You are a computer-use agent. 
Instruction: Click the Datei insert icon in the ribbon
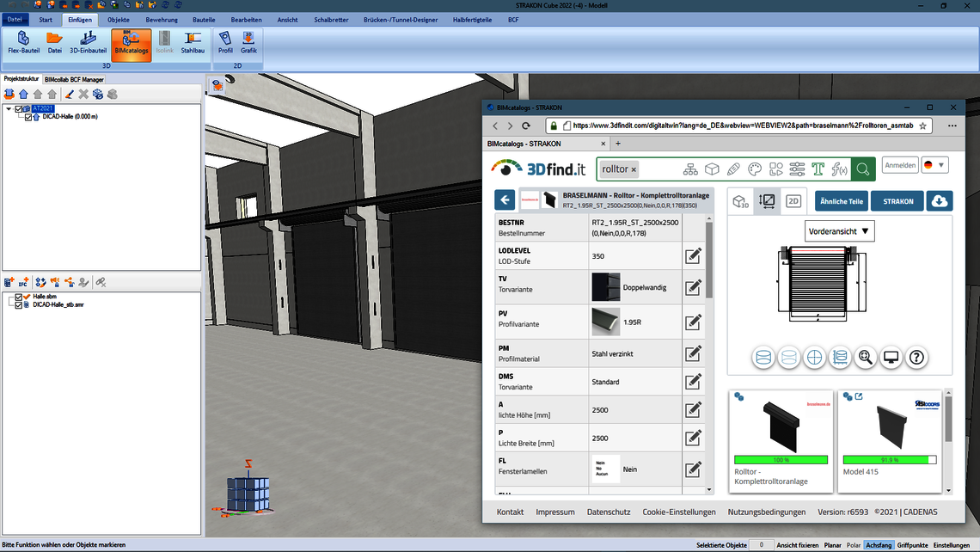point(54,42)
